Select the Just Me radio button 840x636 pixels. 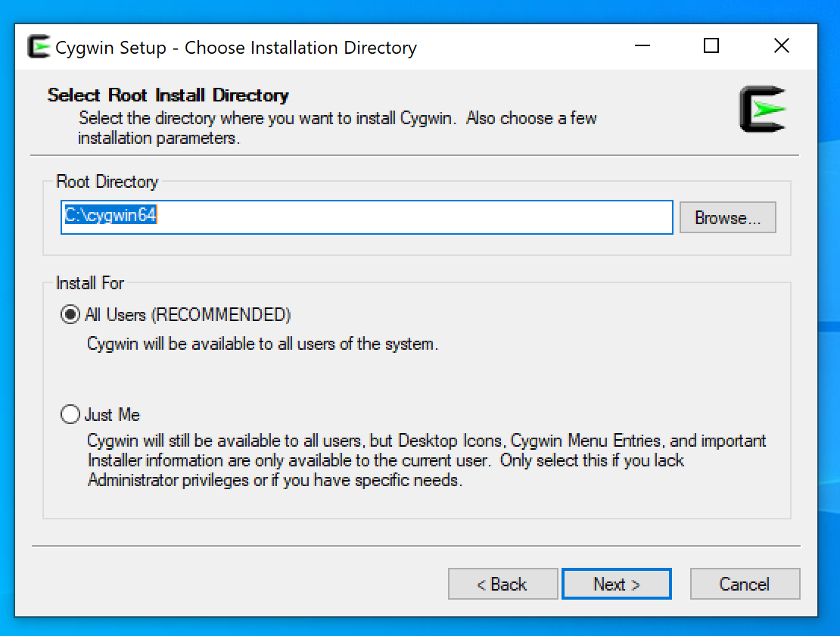[70, 414]
